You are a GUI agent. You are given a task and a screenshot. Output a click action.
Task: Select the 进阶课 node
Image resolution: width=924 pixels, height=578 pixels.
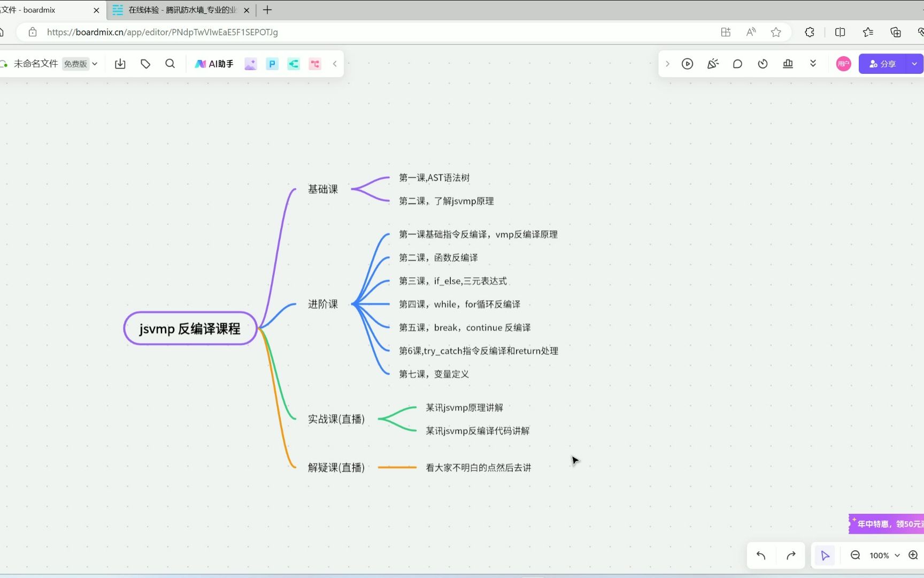coord(323,304)
